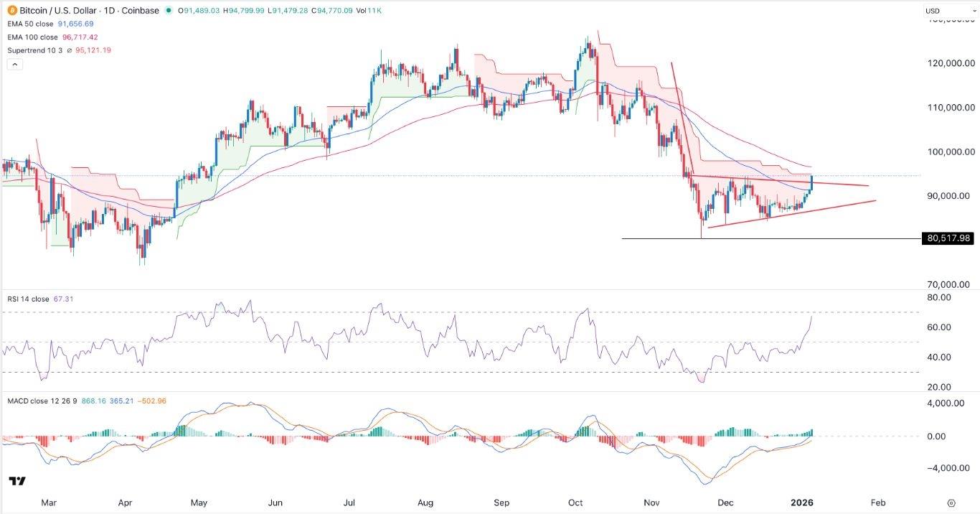Collapse the indicator legend with chevron button

[x=14, y=64]
